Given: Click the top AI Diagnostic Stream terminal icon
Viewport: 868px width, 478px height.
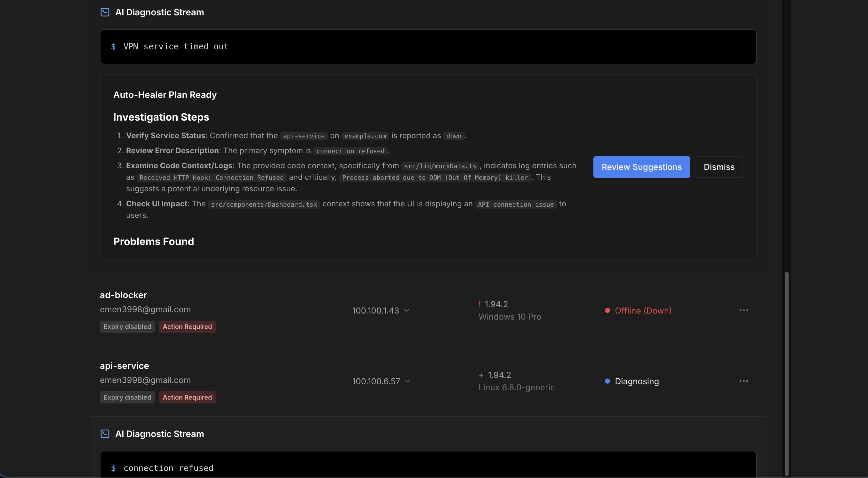Looking at the screenshot, I should pyautogui.click(x=105, y=12).
